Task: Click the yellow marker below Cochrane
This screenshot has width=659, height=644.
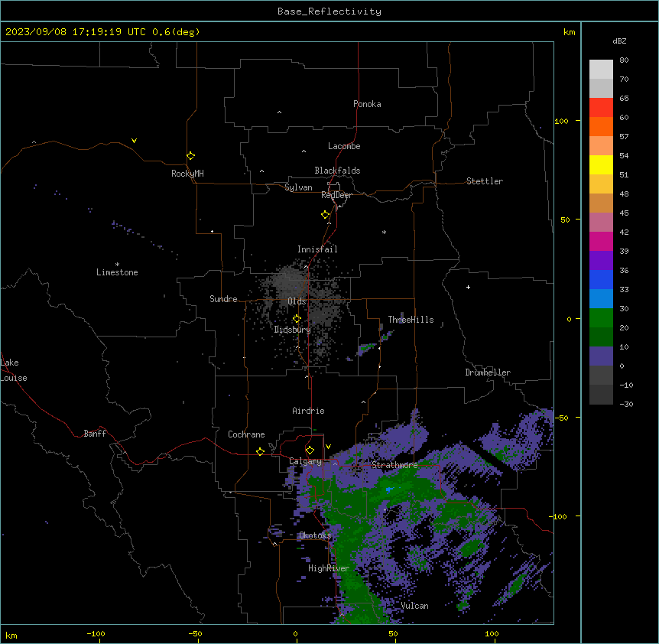Action: [x=260, y=451]
